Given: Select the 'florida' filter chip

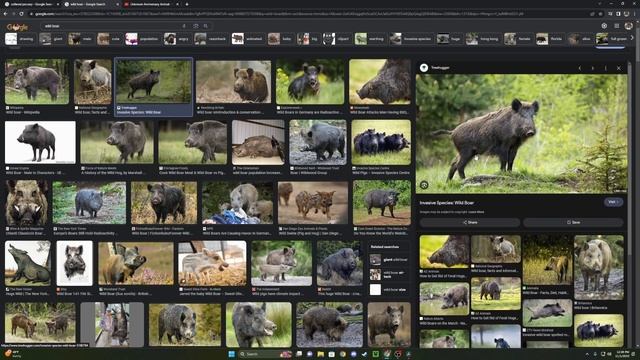Looking at the screenshot, I should (x=550, y=39).
